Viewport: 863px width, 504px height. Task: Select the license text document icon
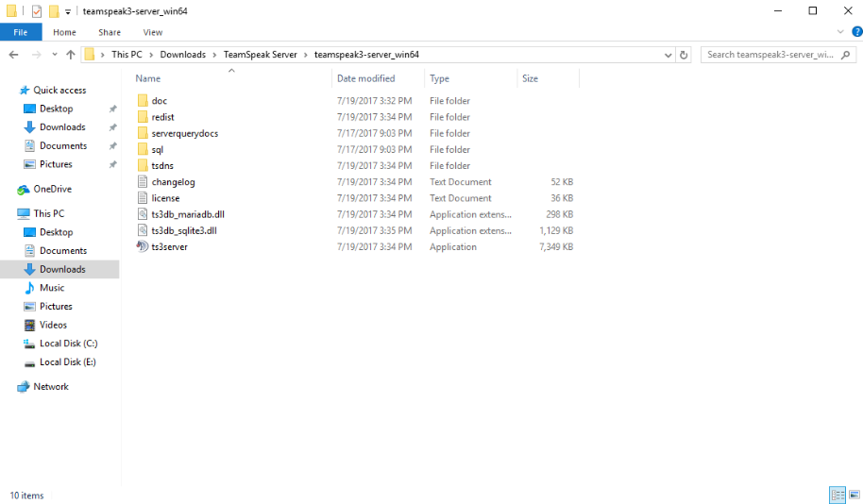(143, 198)
